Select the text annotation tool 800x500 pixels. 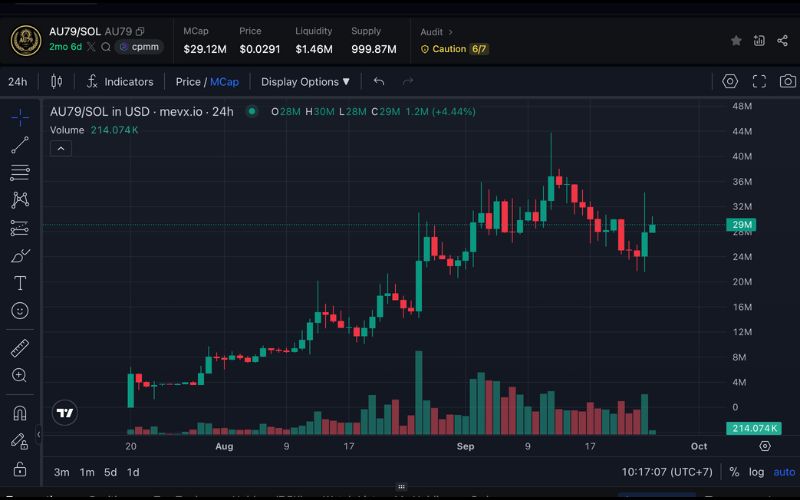pos(20,283)
